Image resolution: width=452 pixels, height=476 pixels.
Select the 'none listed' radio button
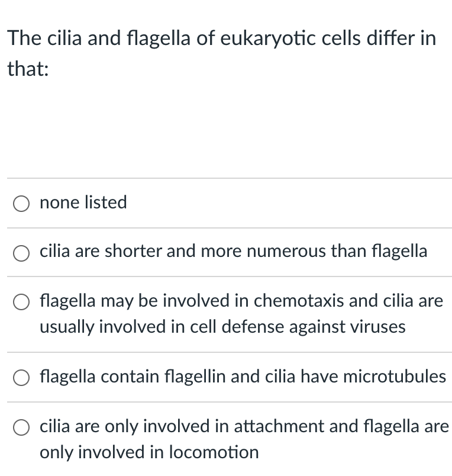21,204
